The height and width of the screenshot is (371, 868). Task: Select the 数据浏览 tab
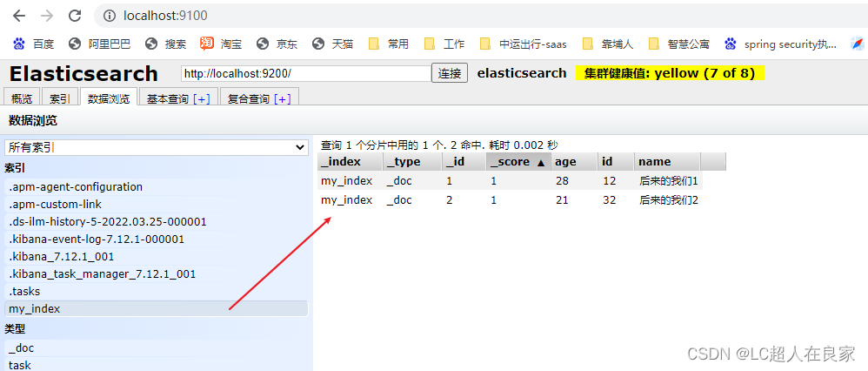click(x=109, y=98)
